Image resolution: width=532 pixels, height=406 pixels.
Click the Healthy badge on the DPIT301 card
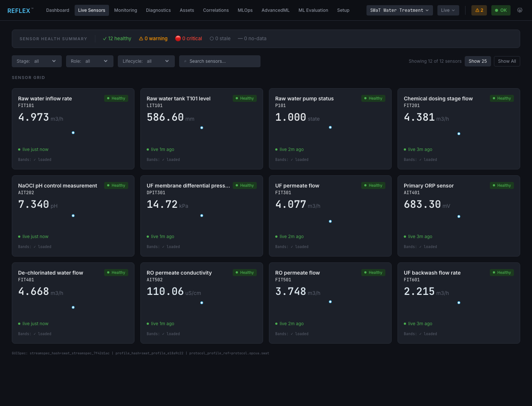click(245, 185)
